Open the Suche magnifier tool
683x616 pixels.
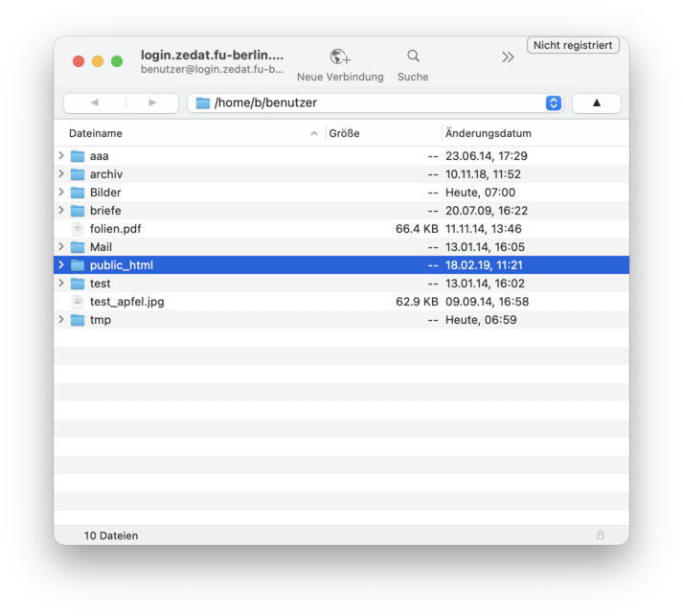point(413,57)
